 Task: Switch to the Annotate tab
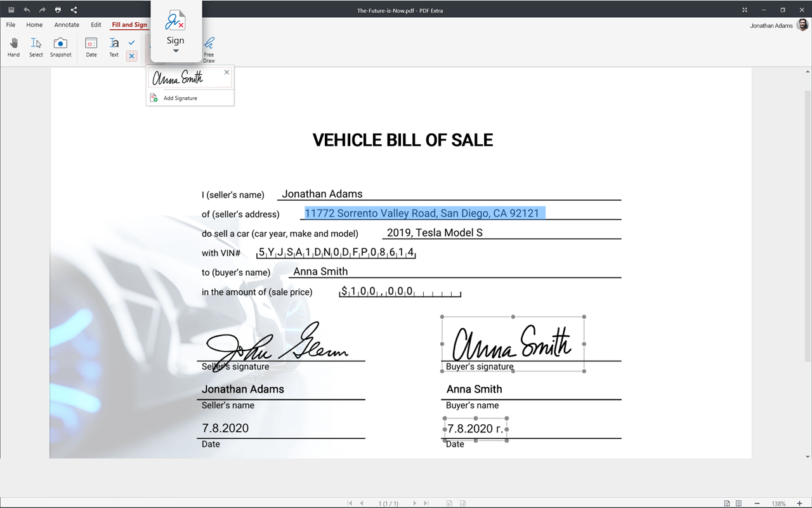click(x=67, y=25)
